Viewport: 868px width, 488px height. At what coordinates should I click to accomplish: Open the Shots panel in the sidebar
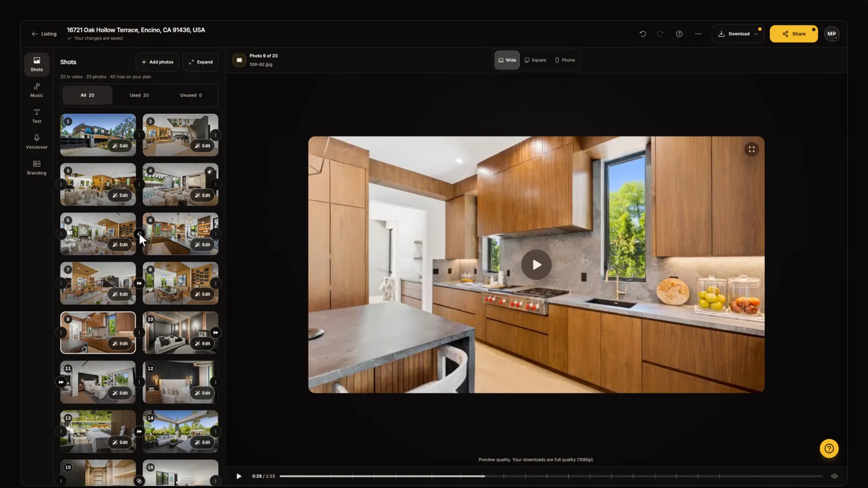[36, 64]
